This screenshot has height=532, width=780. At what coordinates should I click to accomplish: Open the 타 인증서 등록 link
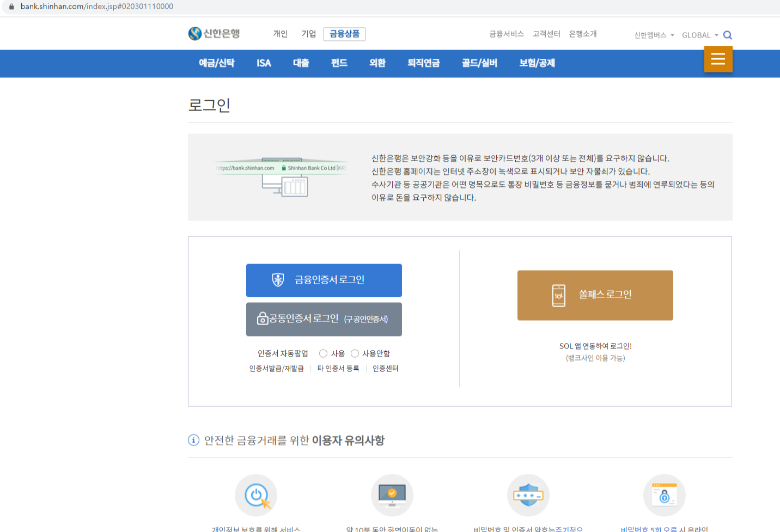pyautogui.click(x=338, y=369)
